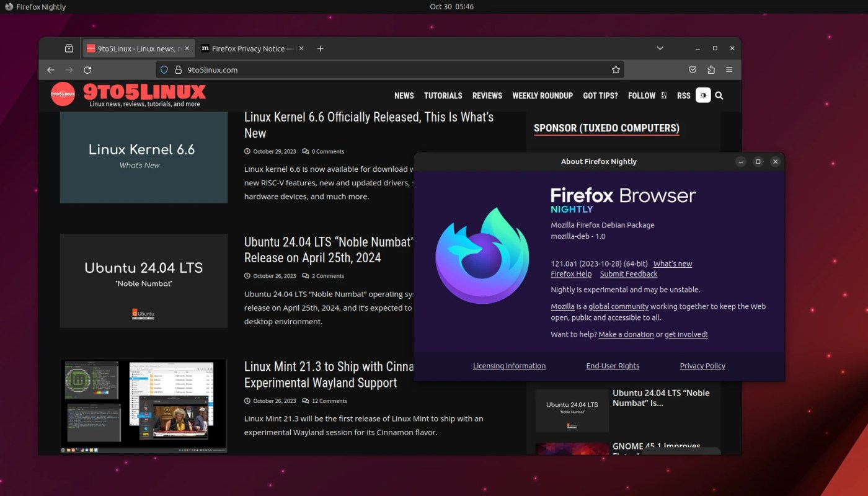Open the Oct 30 05:46 clock panel
This screenshot has width=868, height=496.
click(x=451, y=7)
